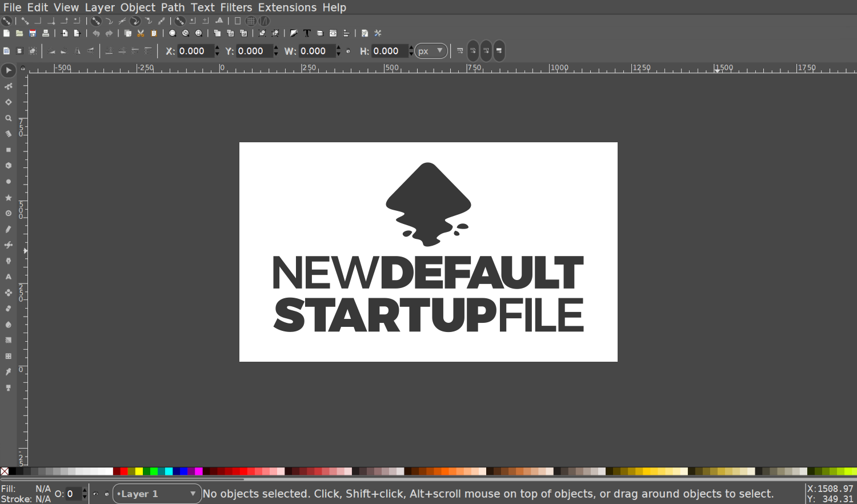The image size is (857, 504).
Task: Click the Cut scissors icon
Action: 141,33
